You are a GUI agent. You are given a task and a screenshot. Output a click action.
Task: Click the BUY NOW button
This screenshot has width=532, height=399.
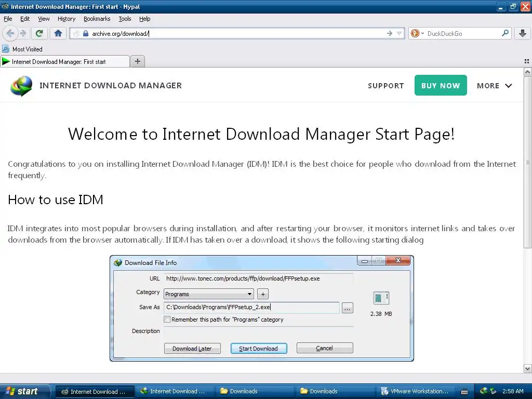point(441,85)
